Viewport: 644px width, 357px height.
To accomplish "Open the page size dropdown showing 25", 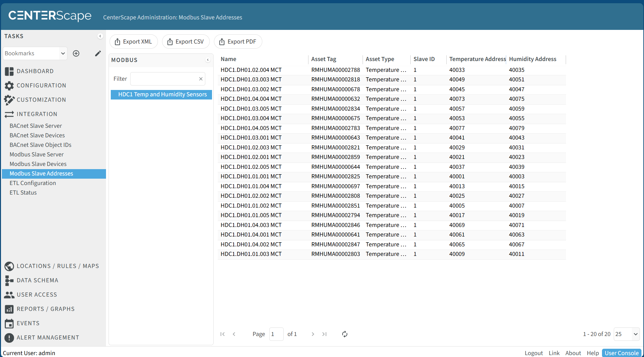I will click(626, 334).
